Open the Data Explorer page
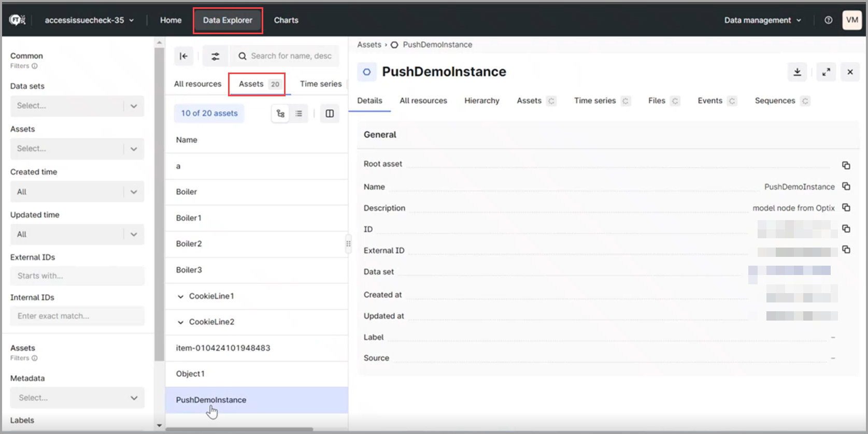The width and height of the screenshot is (868, 434). pos(227,20)
